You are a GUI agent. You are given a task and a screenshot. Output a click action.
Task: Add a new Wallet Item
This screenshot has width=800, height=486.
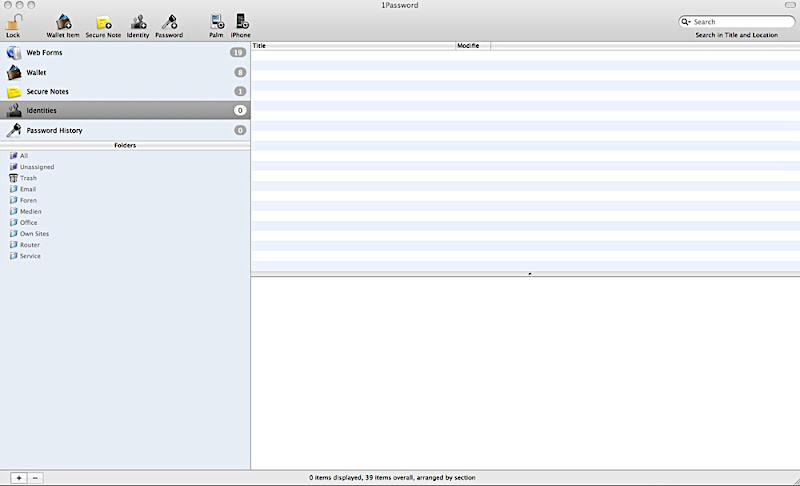(63, 23)
